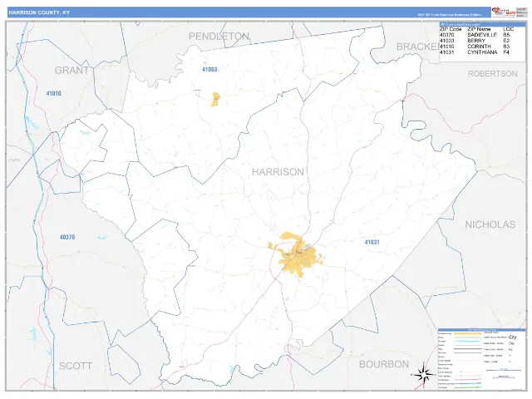Click the blue 41010 ZIP label on map
The height and width of the screenshot is (399, 532).
(x=53, y=93)
